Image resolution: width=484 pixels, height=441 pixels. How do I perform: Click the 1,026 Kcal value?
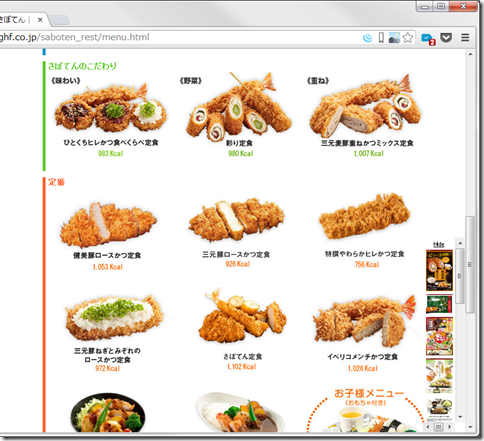tap(363, 368)
